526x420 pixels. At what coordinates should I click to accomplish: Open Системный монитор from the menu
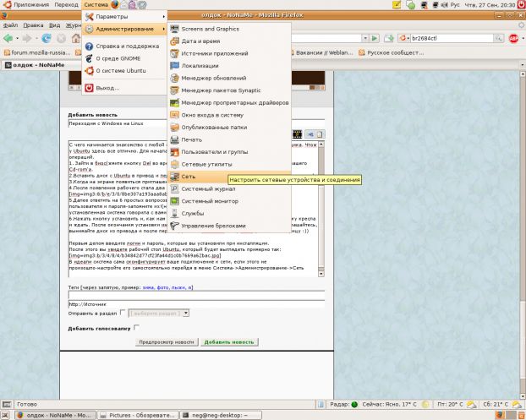point(209,201)
